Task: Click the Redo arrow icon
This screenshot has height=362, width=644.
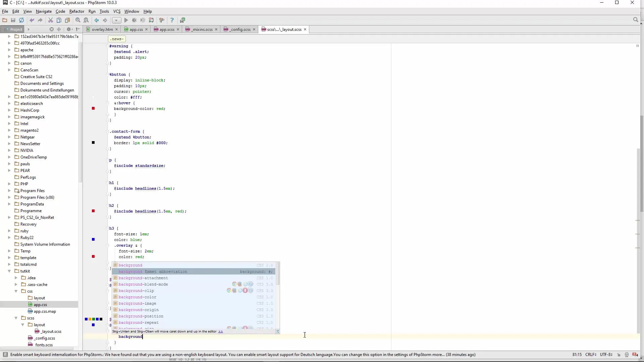Action: tap(40, 20)
